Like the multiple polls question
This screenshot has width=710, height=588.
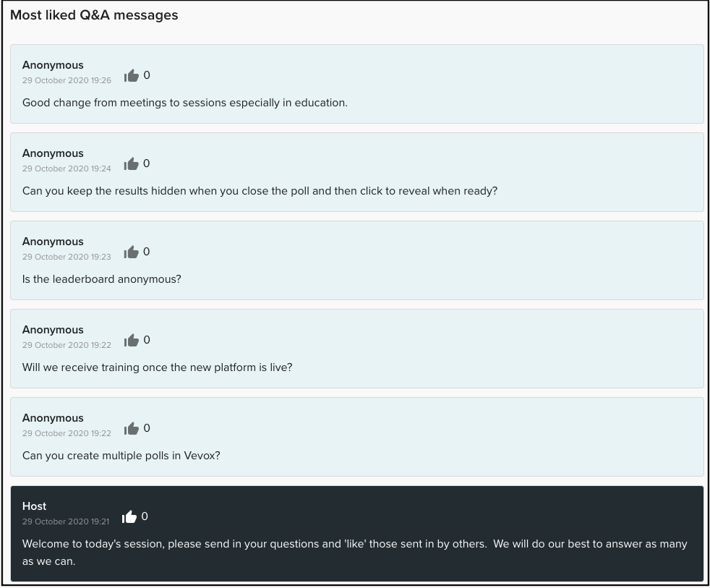[131, 427]
